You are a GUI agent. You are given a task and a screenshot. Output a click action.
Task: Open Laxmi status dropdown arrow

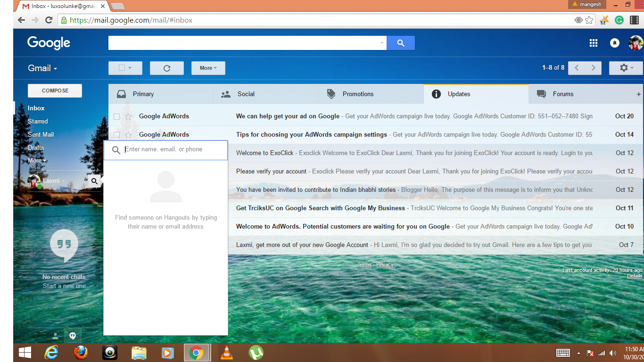[64, 181]
